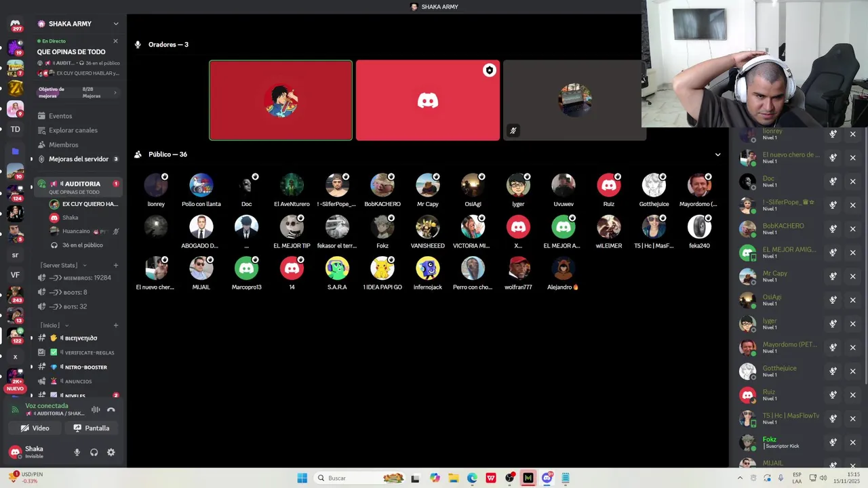Disconnect from the voice channel

[111, 409]
